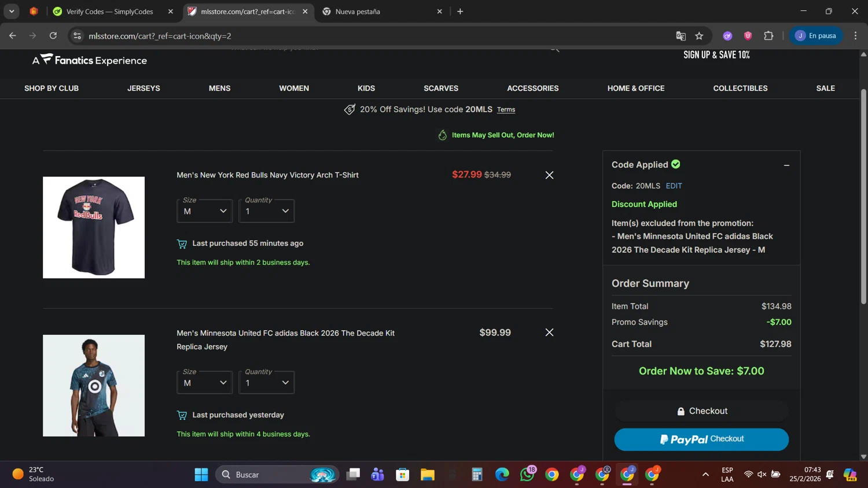Switch to Nueva pestaña tab
The width and height of the screenshot is (868, 488).
(x=382, y=12)
